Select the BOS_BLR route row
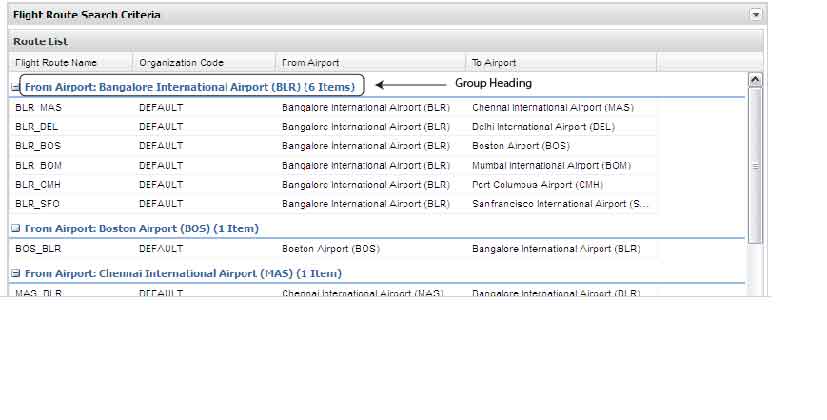The image size is (827, 420). [333, 249]
